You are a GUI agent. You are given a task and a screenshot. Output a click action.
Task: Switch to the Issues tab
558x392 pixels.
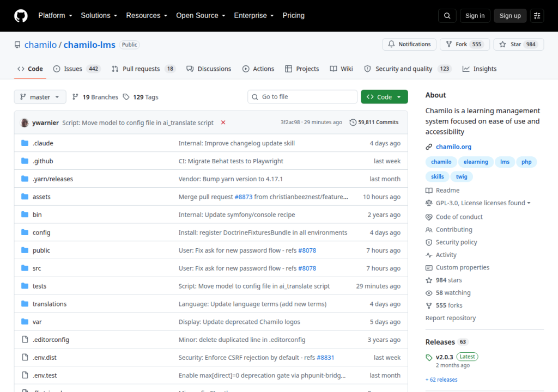[x=77, y=69]
